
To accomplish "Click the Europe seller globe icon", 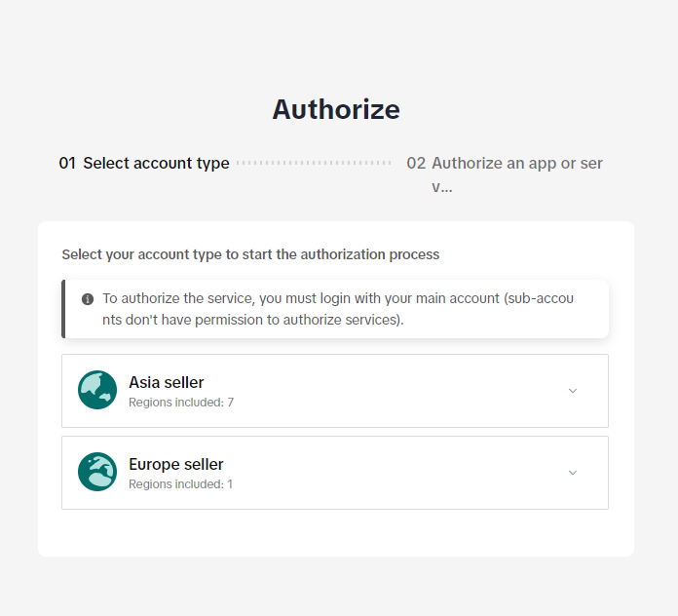I will (97, 472).
